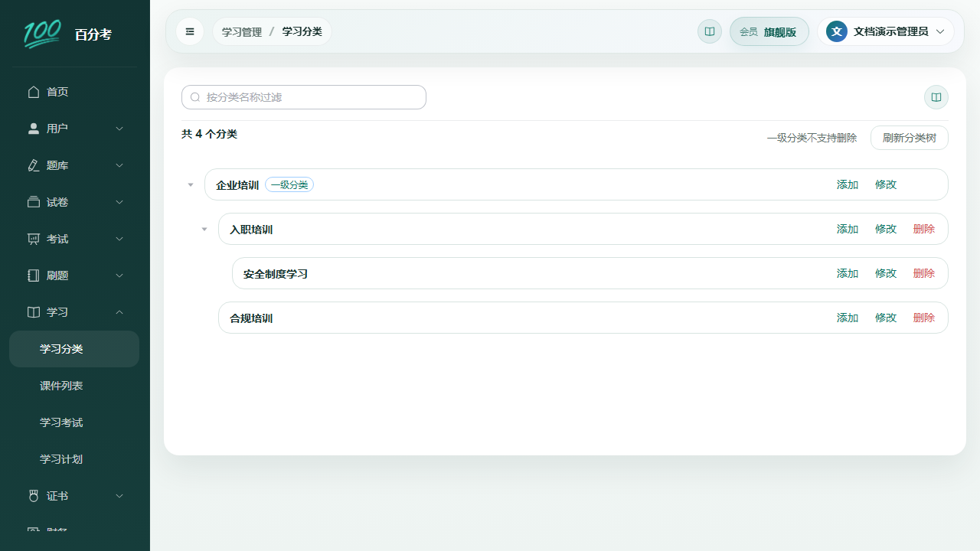Open the book icon in top header
This screenshot has height=551, width=980.
[710, 31]
